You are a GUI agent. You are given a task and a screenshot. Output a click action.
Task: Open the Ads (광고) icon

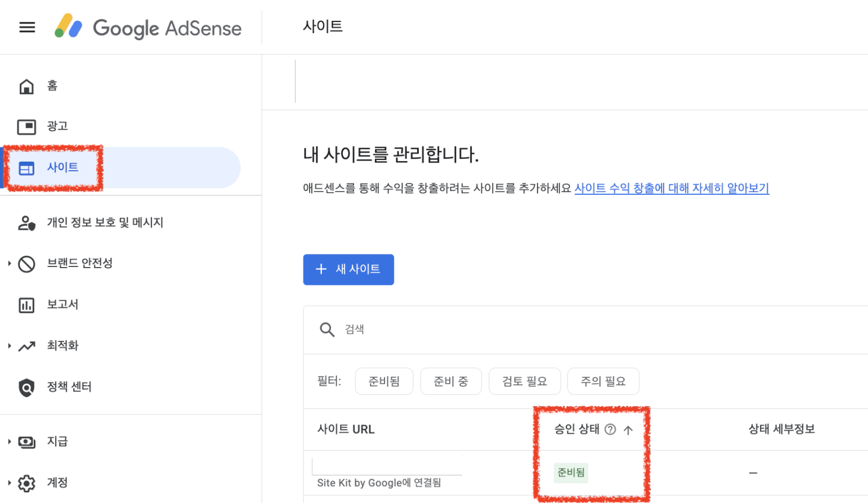click(26, 127)
